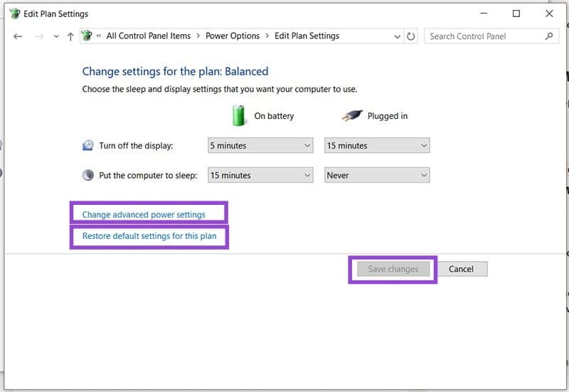This screenshot has width=569, height=392.
Task: Open the Power Options breadcrumb
Action: pos(233,36)
